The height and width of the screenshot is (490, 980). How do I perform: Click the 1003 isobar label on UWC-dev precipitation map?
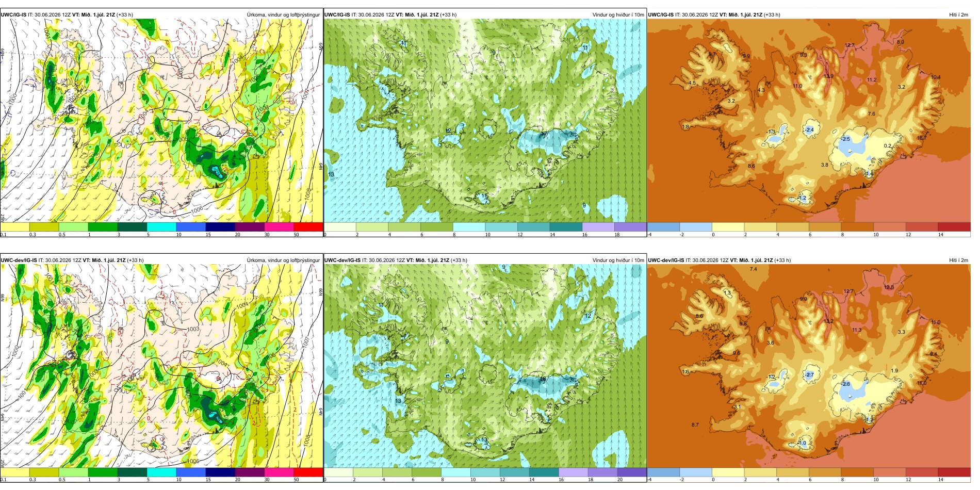[193, 329]
